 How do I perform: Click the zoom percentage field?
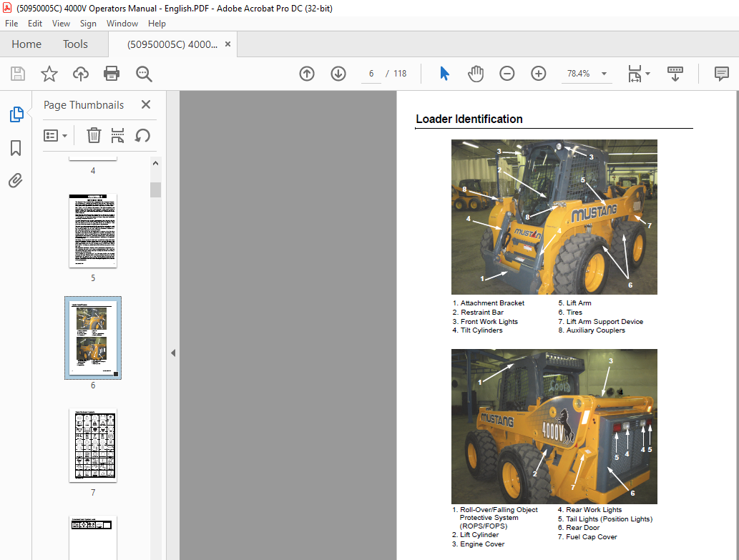click(579, 74)
